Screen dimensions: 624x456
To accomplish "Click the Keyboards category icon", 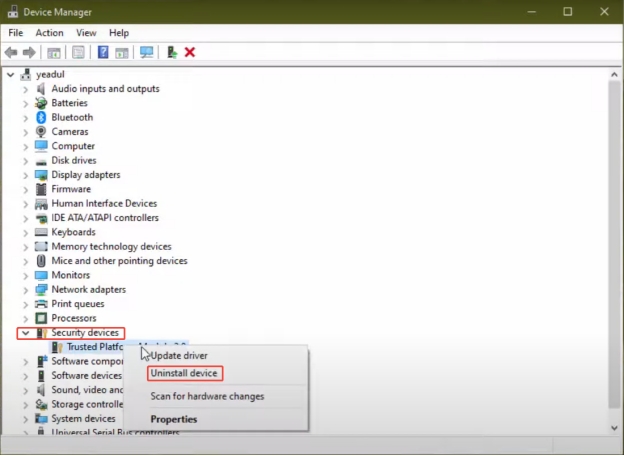I will (41, 232).
